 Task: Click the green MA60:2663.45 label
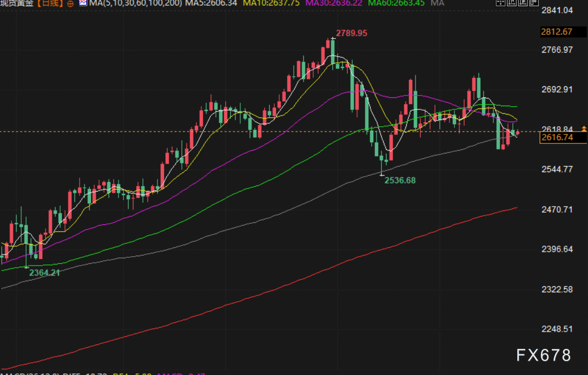click(x=397, y=3)
